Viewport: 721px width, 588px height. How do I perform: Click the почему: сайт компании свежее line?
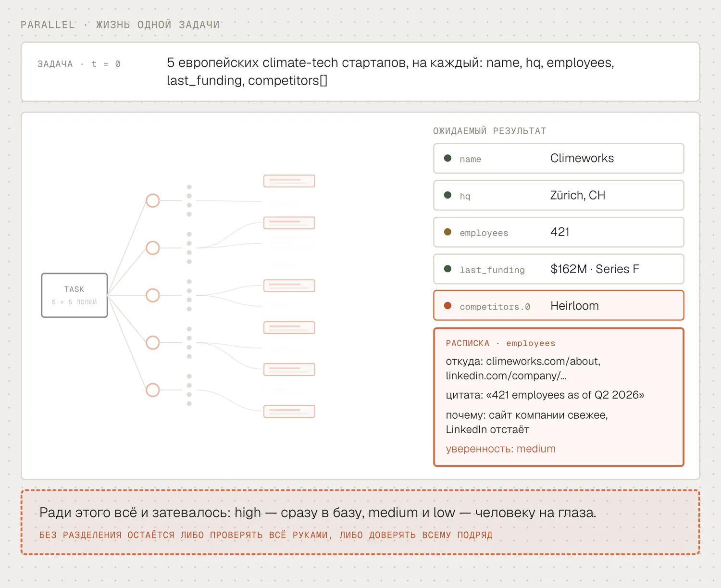[527, 422]
